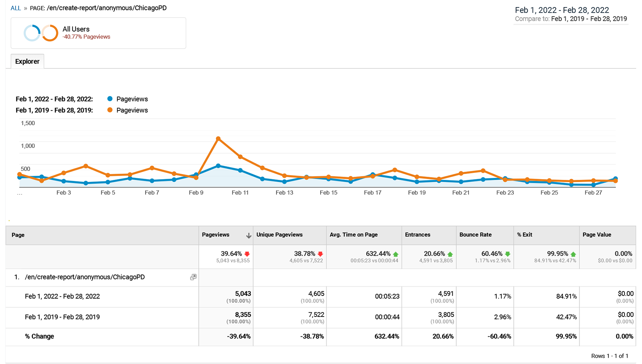Click the Page Value column header

pyautogui.click(x=608, y=235)
